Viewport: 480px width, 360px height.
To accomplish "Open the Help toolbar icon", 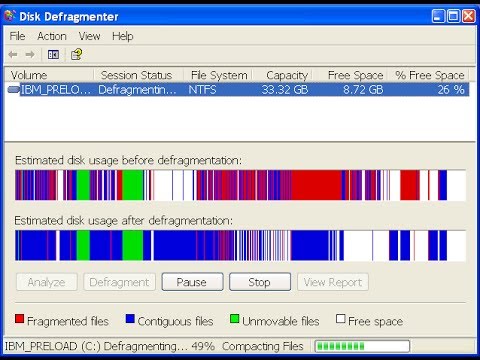I will [x=76, y=54].
